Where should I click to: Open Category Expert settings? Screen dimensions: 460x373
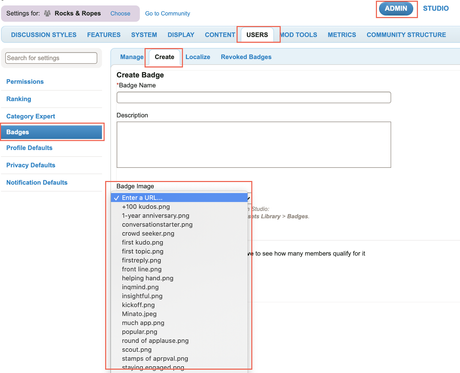click(31, 116)
